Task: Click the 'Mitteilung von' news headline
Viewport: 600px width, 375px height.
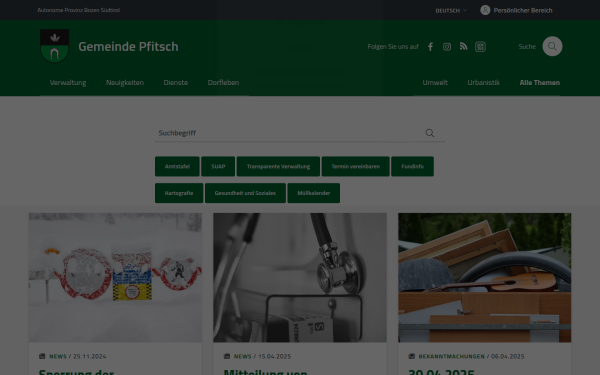Action: coord(265,372)
